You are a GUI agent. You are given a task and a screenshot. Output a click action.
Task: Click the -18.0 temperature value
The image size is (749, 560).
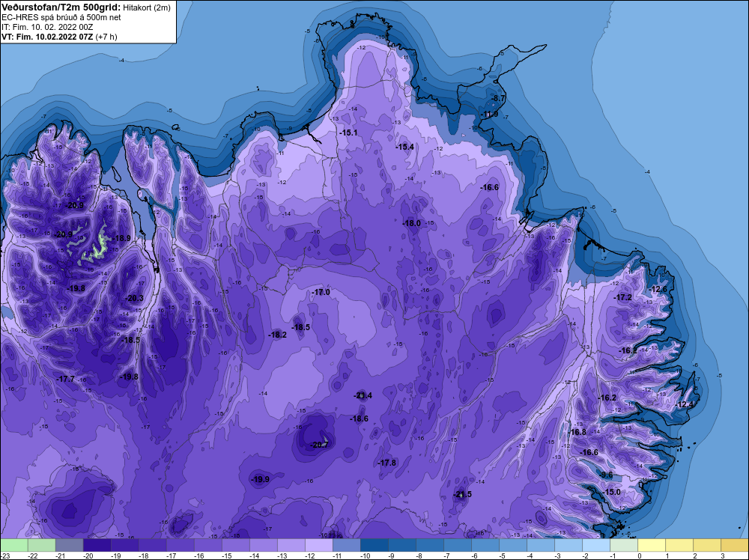click(411, 223)
